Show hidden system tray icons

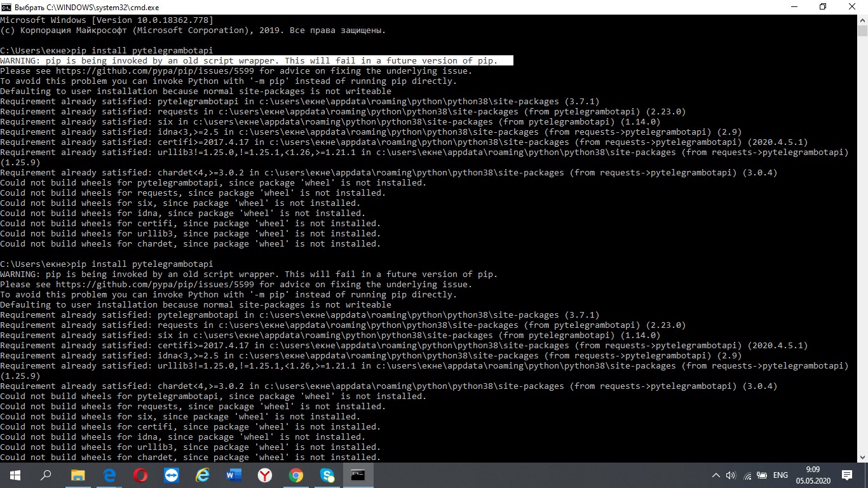[716, 475]
